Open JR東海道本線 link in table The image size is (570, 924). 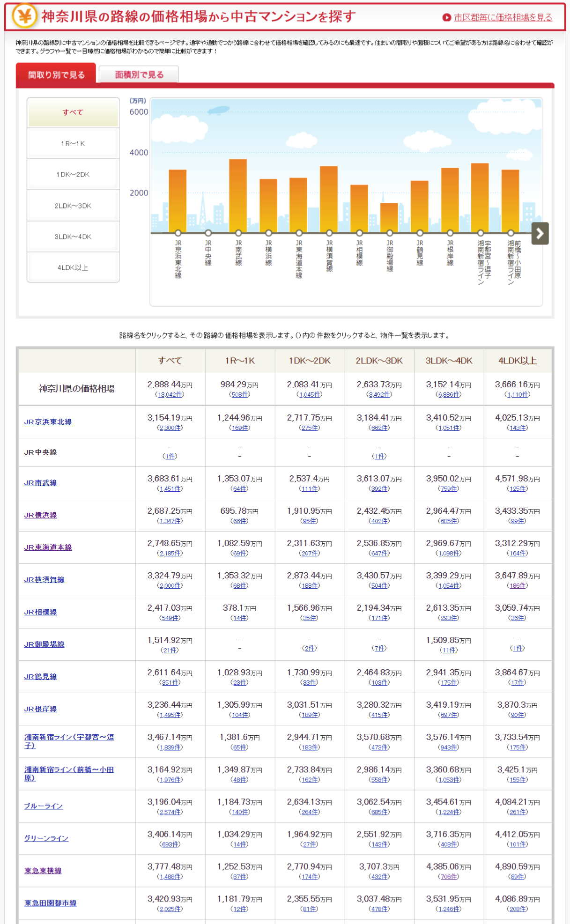48,547
